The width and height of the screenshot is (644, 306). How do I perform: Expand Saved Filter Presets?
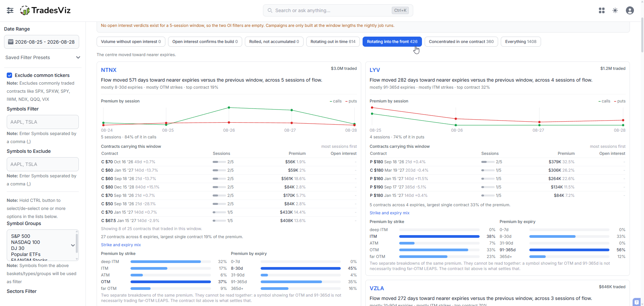pos(43,57)
